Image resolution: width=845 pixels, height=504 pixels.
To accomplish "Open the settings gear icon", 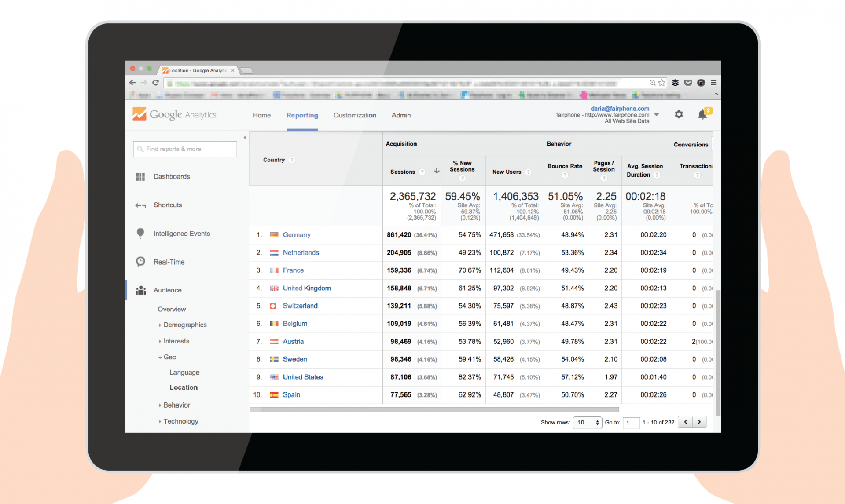I will click(x=679, y=114).
